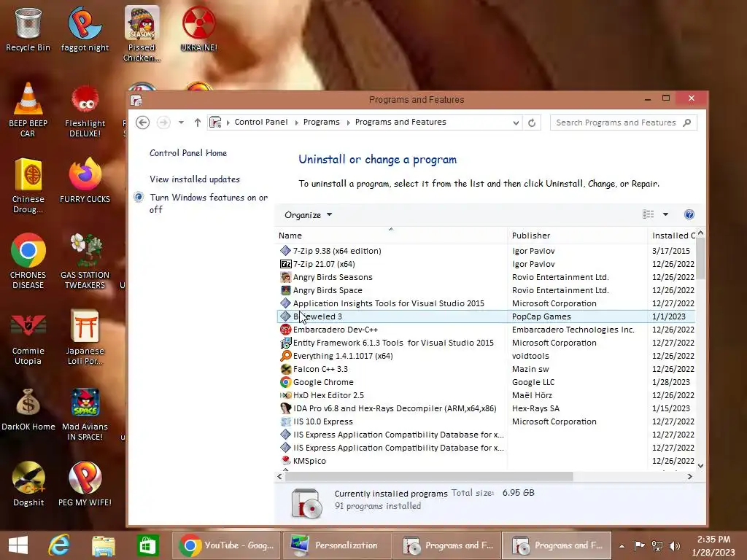Open the address bar history dropdown

516,122
